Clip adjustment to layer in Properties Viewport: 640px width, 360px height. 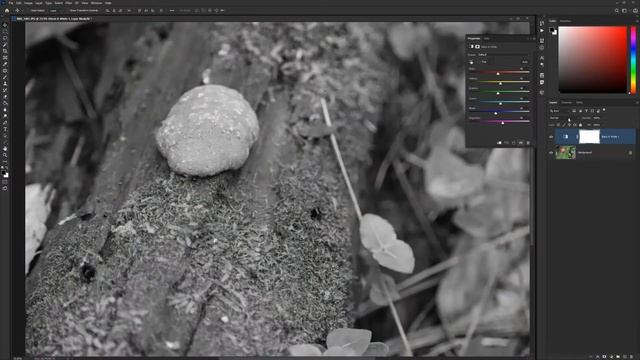[499, 143]
